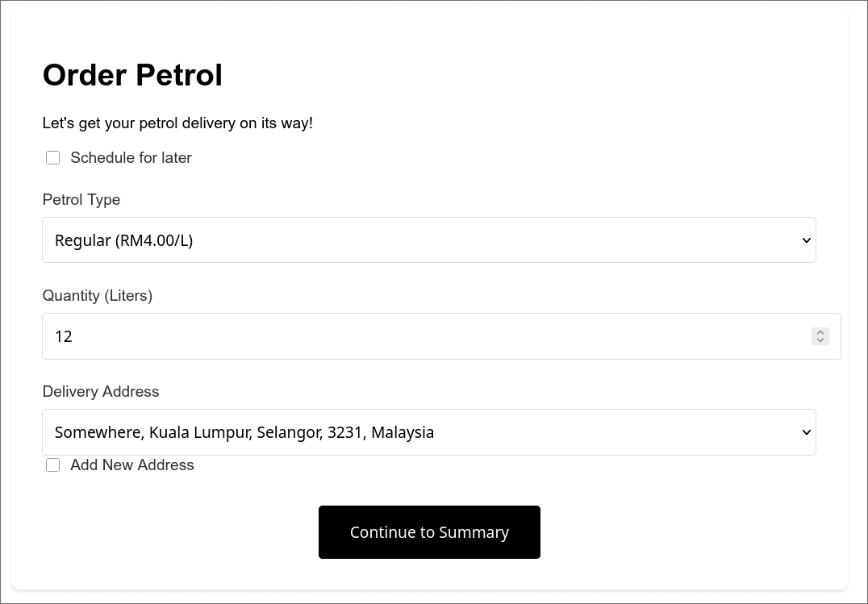Click the quantity stepper down arrow
Image resolution: width=868 pixels, height=604 pixels.
point(820,340)
